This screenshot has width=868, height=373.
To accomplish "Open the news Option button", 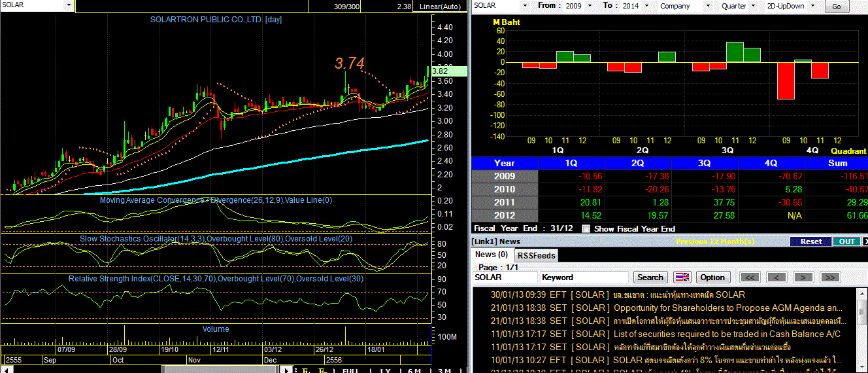I will click(712, 277).
